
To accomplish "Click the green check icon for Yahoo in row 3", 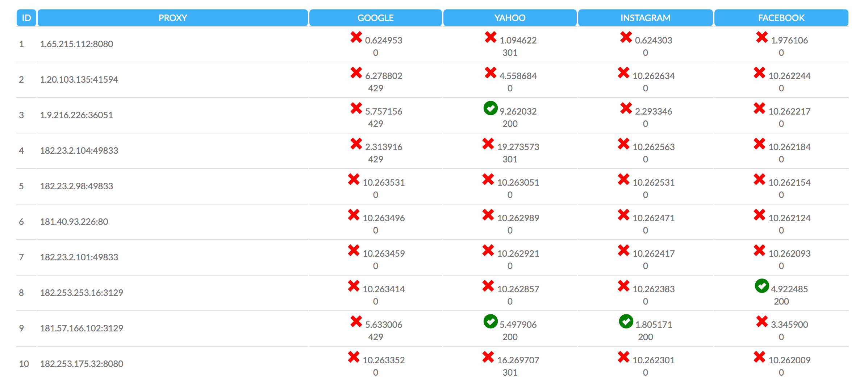I will click(x=491, y=108).
